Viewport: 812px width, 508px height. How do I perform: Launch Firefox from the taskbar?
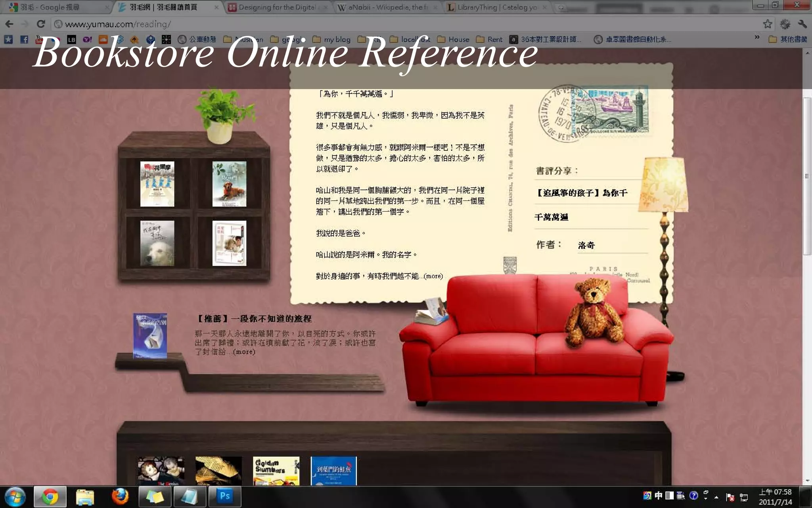pyautogui.click(x=120, y=497)
